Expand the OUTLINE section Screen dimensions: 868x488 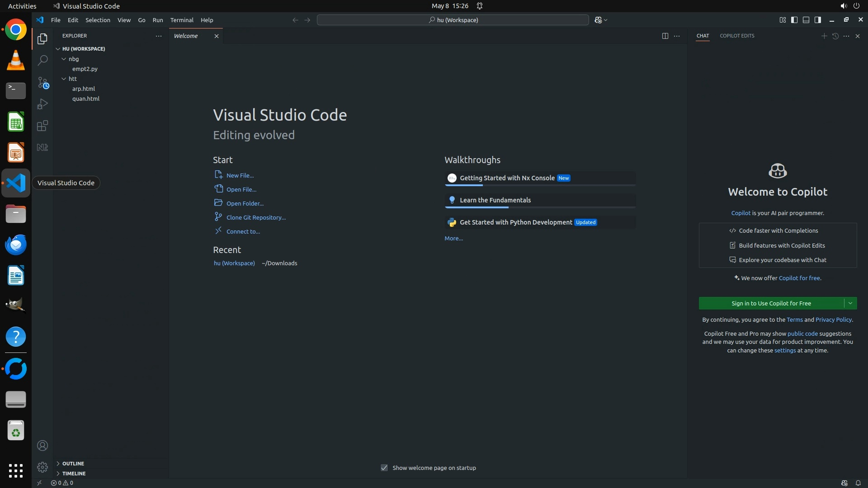73,463
